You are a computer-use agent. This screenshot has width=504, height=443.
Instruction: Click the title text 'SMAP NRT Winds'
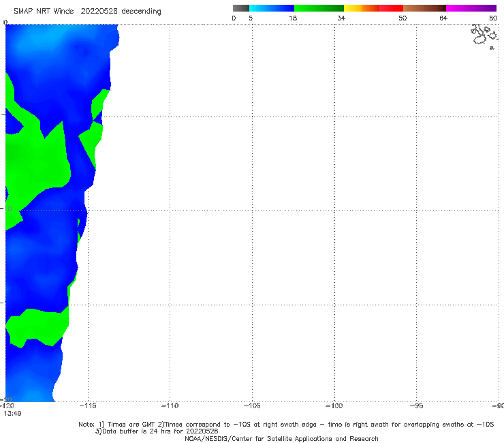44,11
